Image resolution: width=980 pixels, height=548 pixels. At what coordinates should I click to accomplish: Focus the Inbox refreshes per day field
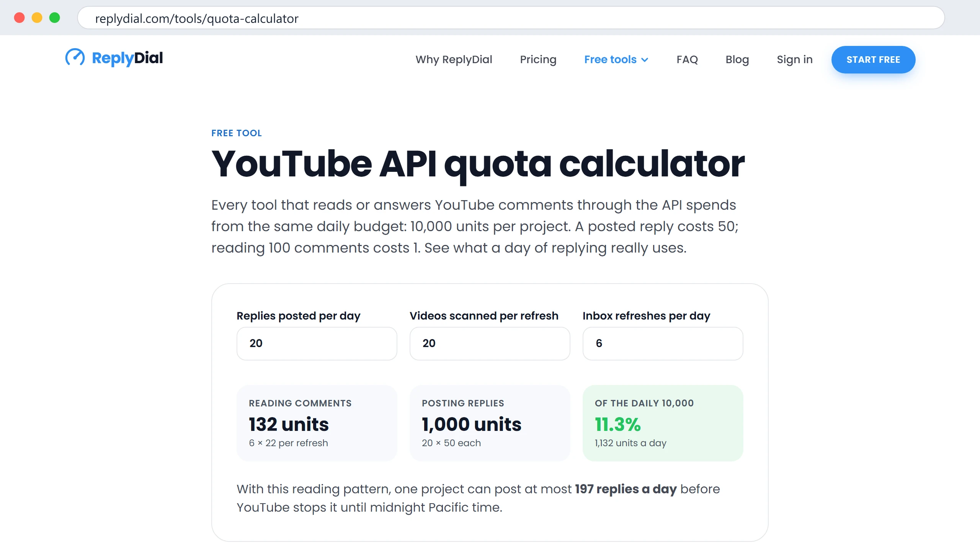(663, 343)
